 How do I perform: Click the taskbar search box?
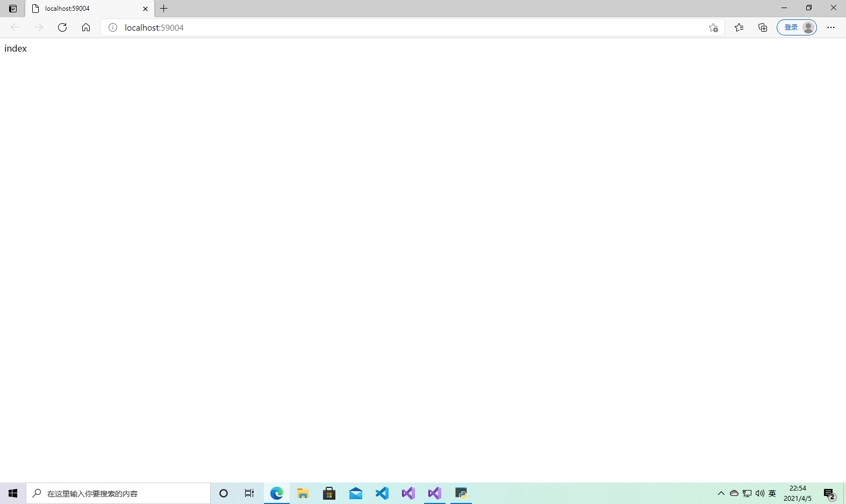point(118,493)
